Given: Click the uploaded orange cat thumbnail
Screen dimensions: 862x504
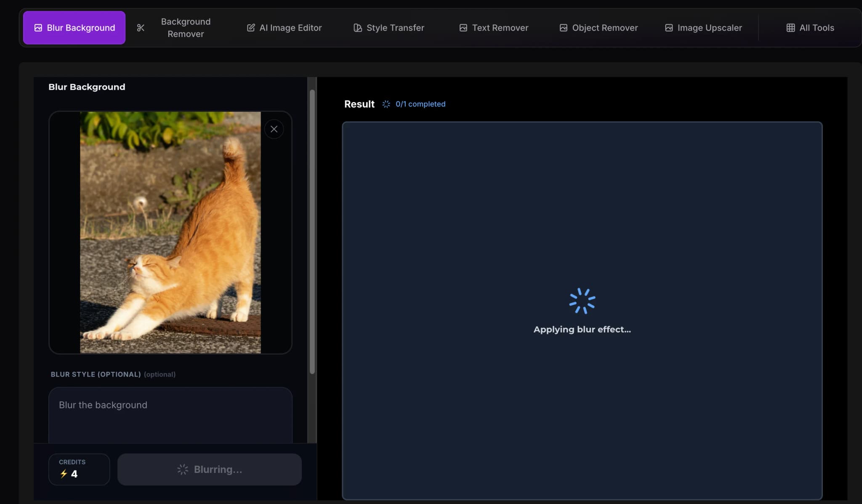Looking at the screenshot, I should [x=170, y=232].
